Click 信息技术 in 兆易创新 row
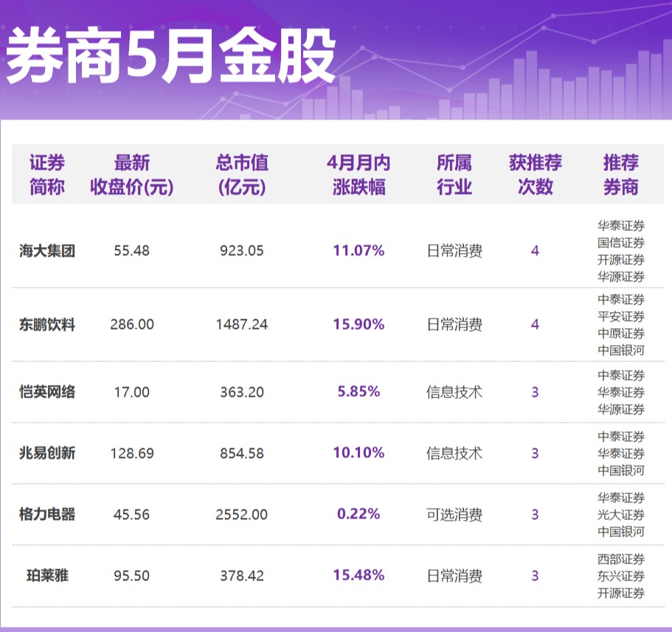The height and width of the screenshot is (632, 672). pyautogui.click(x=454, y=453)
